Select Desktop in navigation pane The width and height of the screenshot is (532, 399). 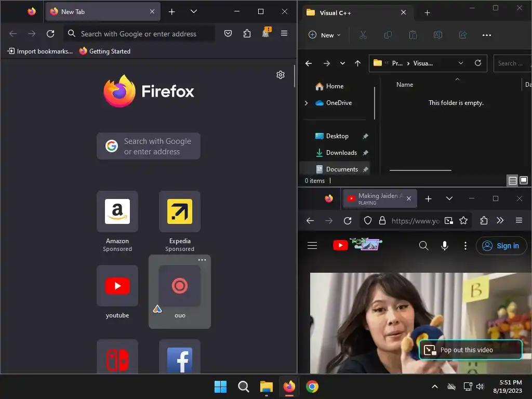click(336, 136)
